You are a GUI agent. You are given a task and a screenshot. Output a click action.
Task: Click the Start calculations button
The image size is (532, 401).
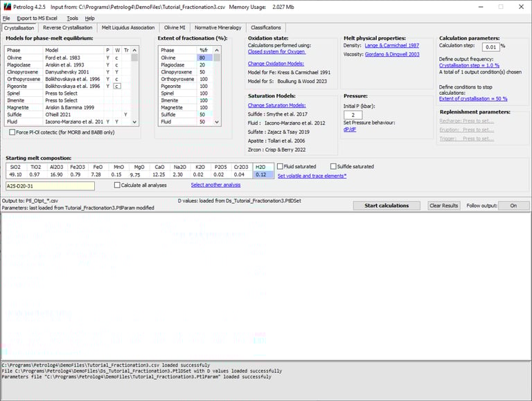[x=387, y=206]
